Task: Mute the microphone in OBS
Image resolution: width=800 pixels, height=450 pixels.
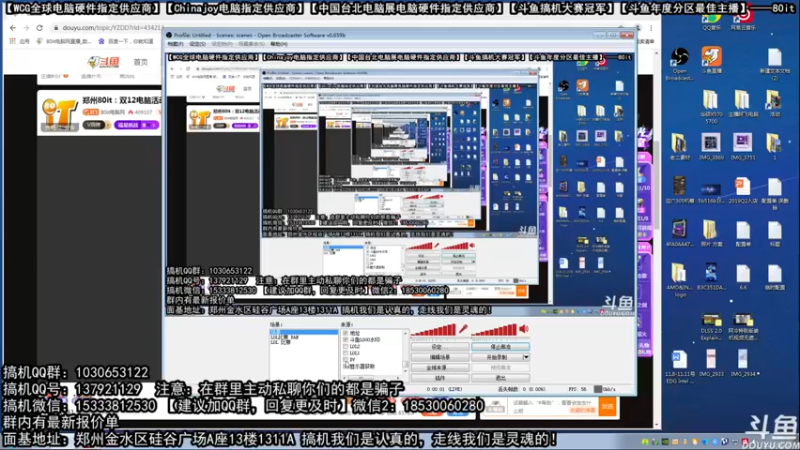Action: click(x=463, y=330)
